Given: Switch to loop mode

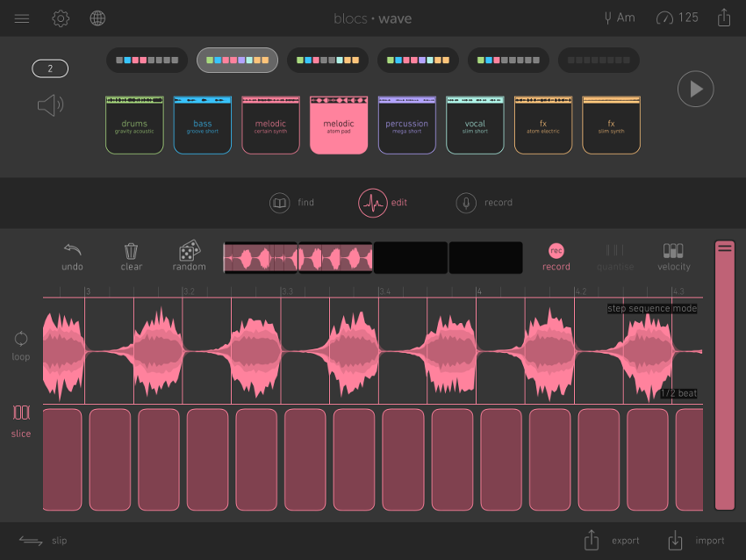Looking at the screenshot, I should tap(20, 346).
